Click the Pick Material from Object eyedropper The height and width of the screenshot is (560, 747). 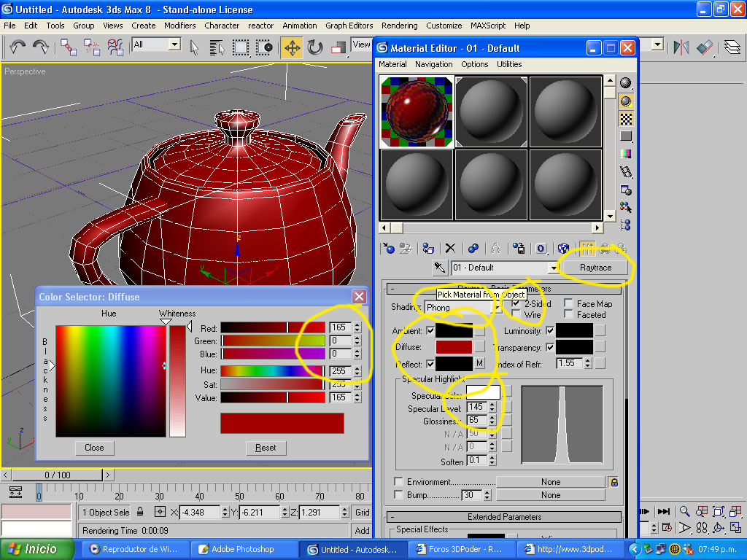coord(439,268)
